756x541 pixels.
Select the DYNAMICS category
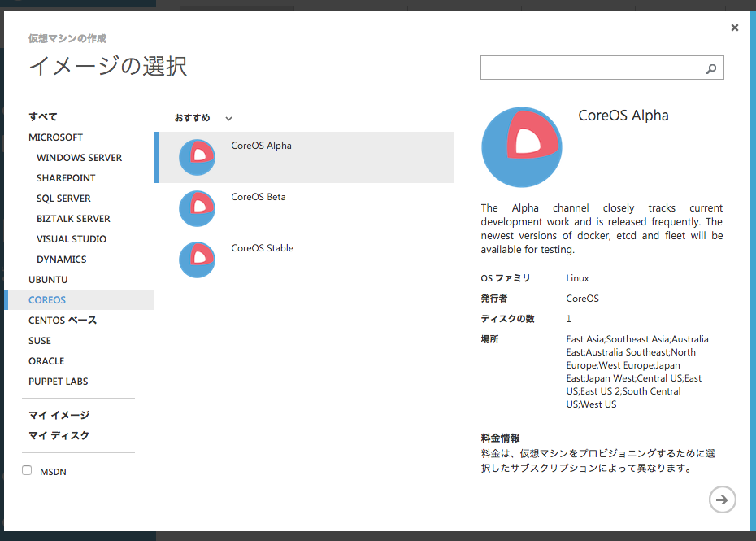click(61, 260)
